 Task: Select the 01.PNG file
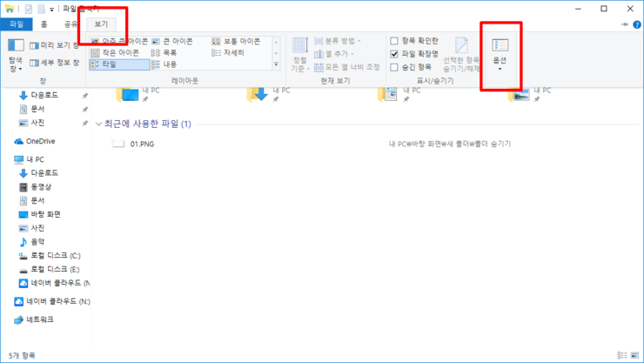pos(142,145)
